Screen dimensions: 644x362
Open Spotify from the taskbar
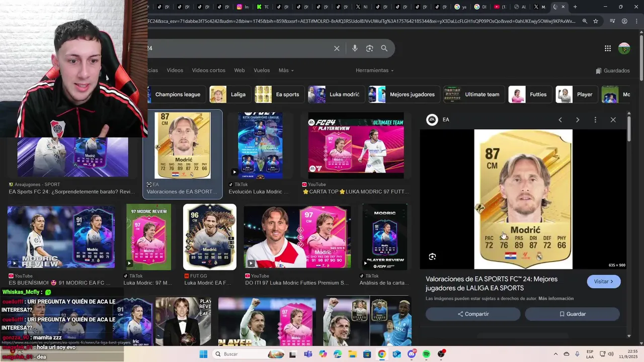click(x=426, y=354)
